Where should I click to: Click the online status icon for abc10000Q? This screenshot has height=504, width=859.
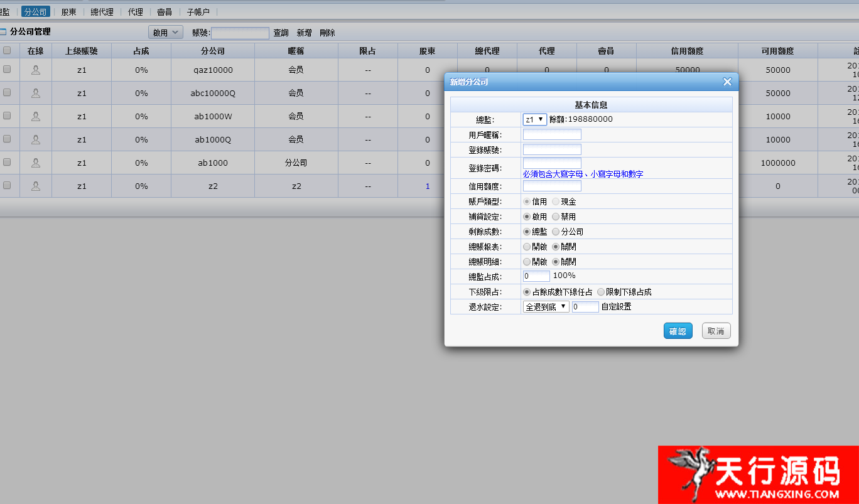pyautogui.click(x=36, y=93)
